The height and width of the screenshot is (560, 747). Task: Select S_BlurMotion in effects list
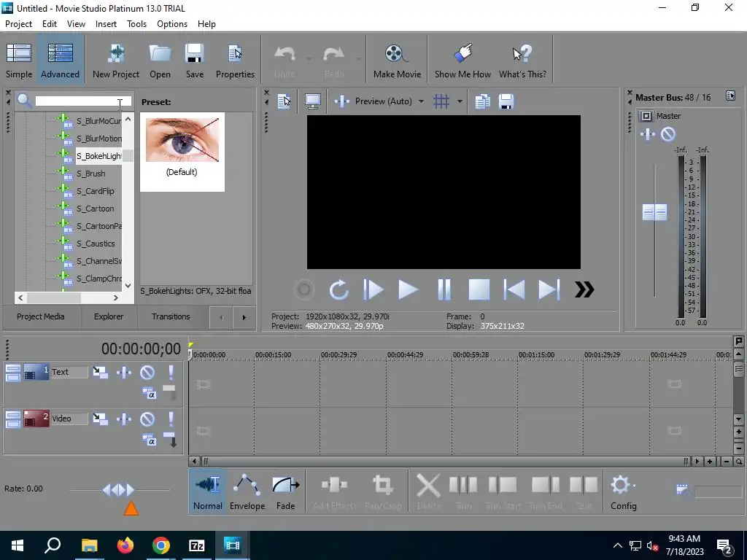[99, 139]
